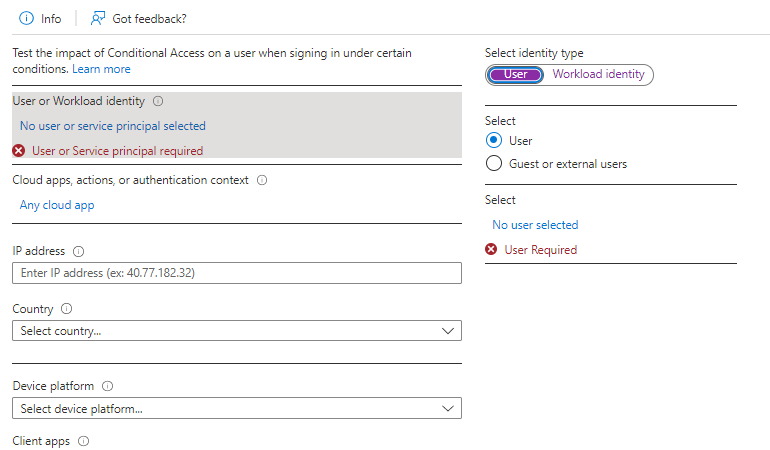770x450 pixels.
Task: Click the Got feedback person icon
Action: (97, 18)
